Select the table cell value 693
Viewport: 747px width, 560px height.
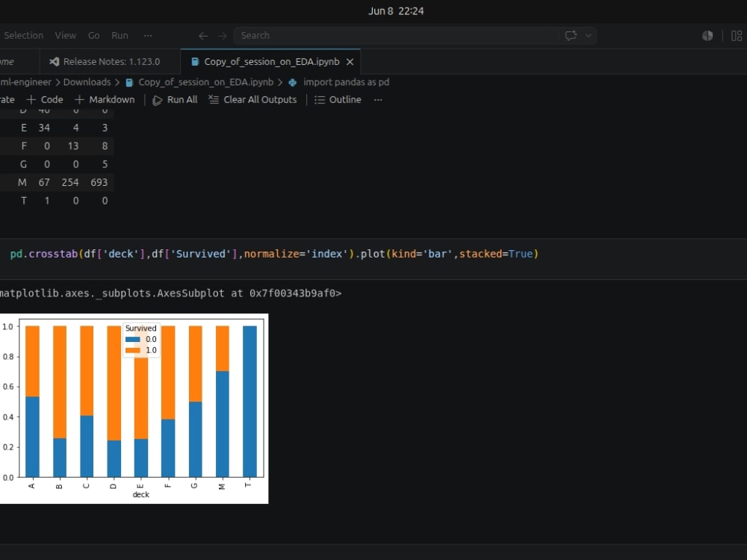point(99,182)
